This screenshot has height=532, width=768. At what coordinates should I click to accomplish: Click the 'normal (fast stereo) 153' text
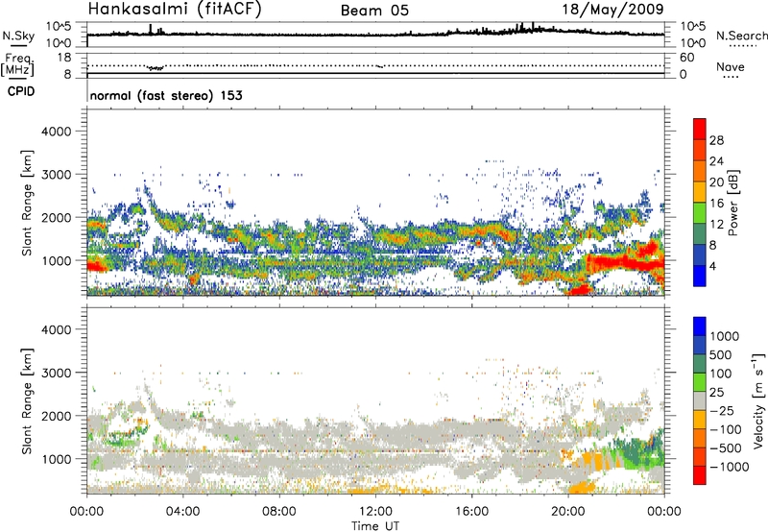pos(166,95)
